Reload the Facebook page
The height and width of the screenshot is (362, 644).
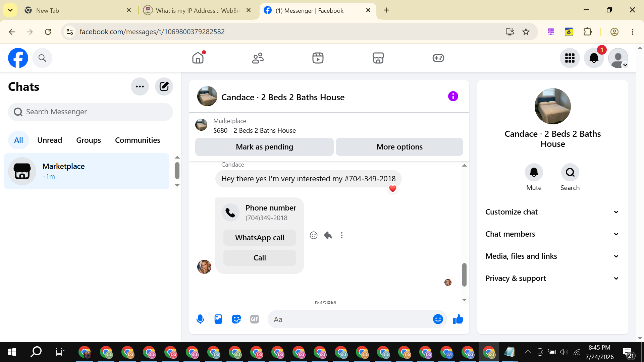(48, 32)
